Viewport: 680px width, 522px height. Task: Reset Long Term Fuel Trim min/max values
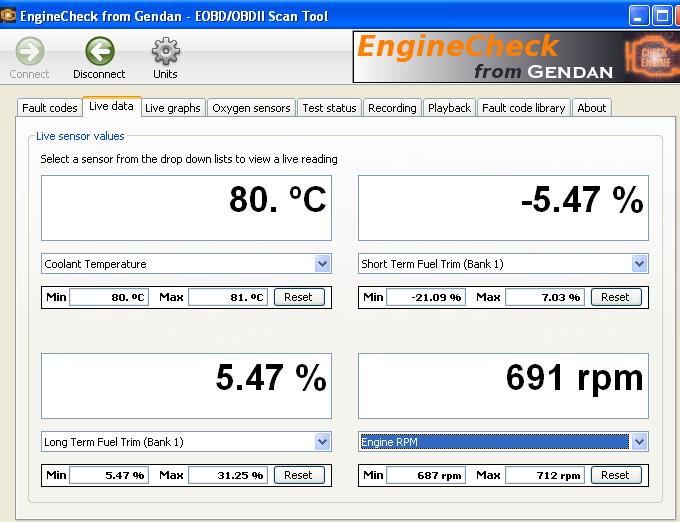[x=299, y=475]
